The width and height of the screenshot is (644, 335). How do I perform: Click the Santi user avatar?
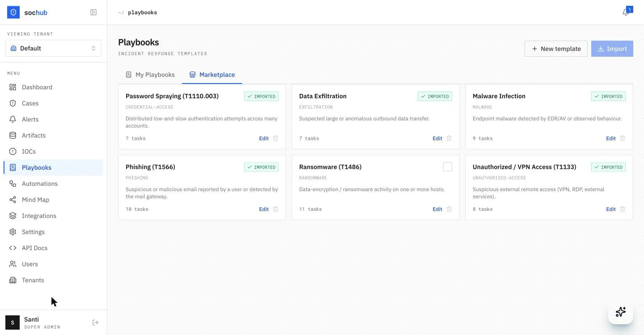(x=13, y=322)
